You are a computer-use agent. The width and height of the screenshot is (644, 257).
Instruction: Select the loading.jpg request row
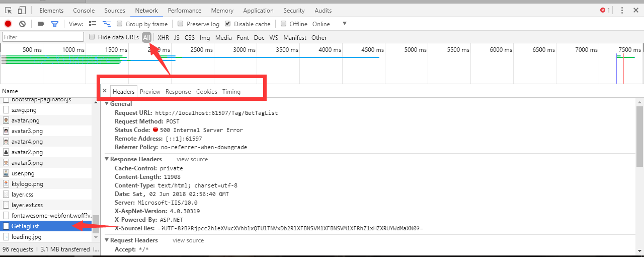46,237
